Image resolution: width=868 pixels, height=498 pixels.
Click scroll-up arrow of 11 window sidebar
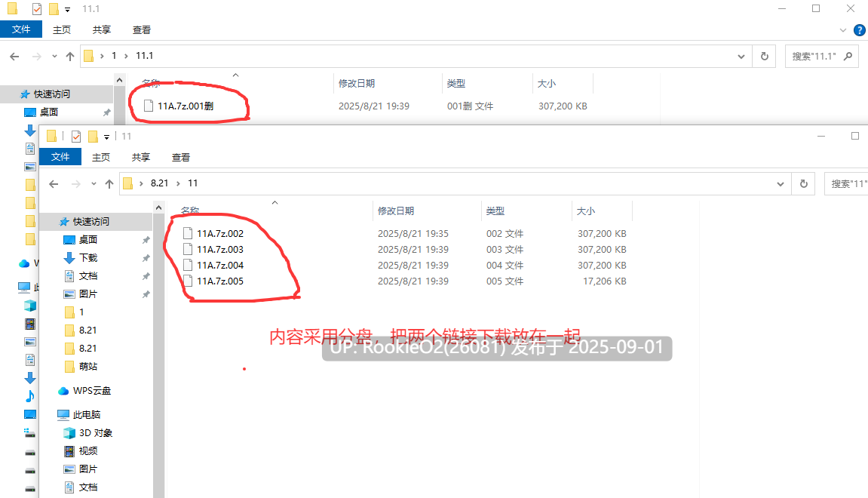click(x=159, y=207)
